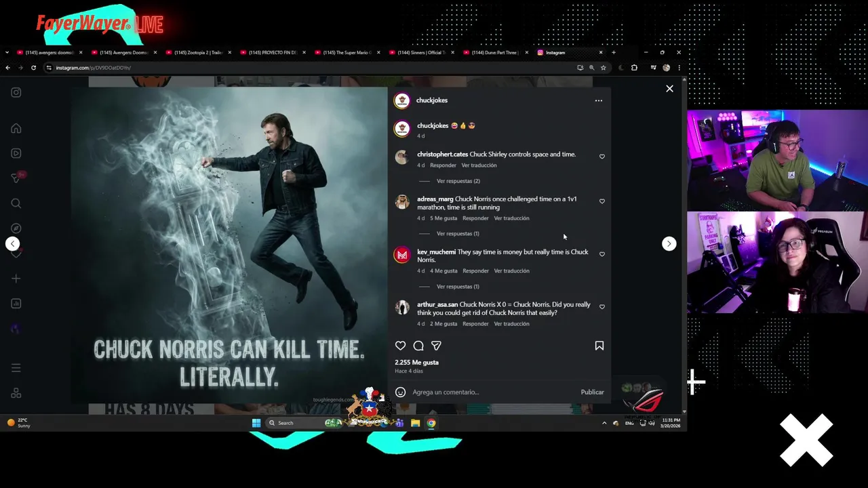This screenshot has height=488, width=868.
Task: Click kev_muchemi profile avatar
Action: [x=402, y=255]
